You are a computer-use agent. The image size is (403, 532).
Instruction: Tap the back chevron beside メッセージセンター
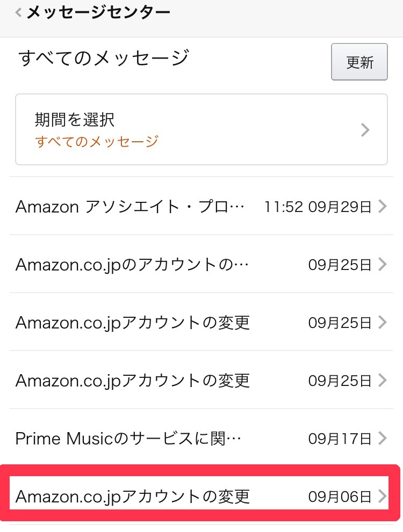pyautogui.click(x=19, y=13)
